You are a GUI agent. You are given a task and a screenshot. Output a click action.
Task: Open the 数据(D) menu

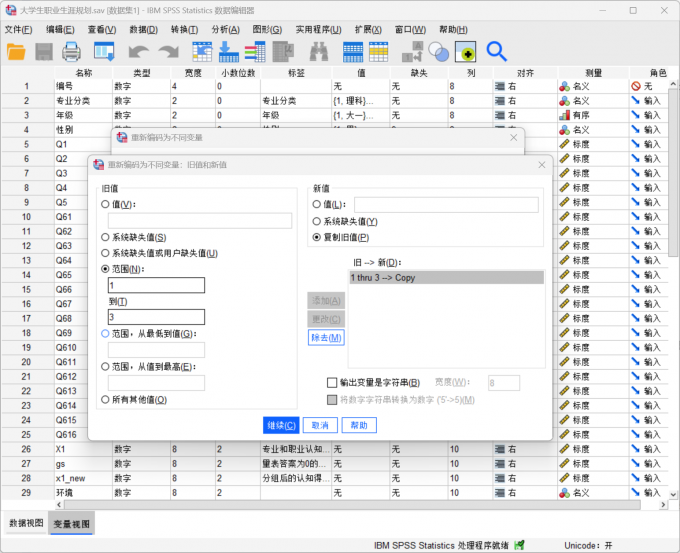coord(144,29)
